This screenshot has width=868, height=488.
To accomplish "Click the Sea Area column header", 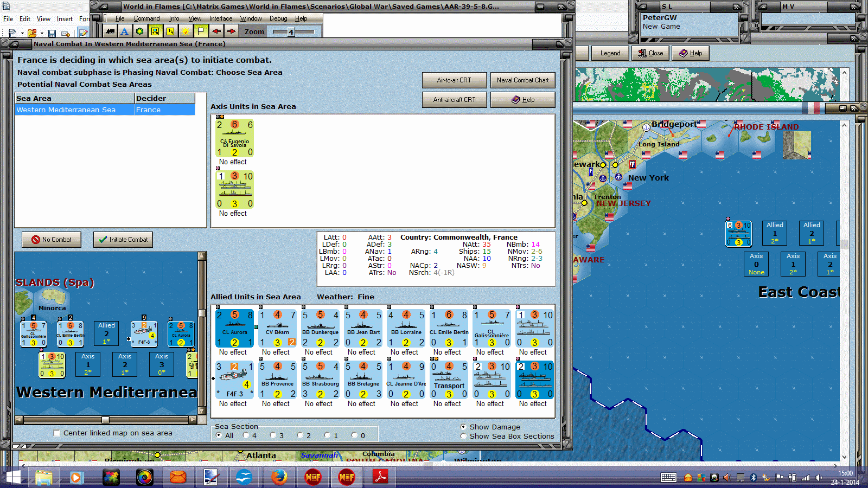I will [75, 98].
